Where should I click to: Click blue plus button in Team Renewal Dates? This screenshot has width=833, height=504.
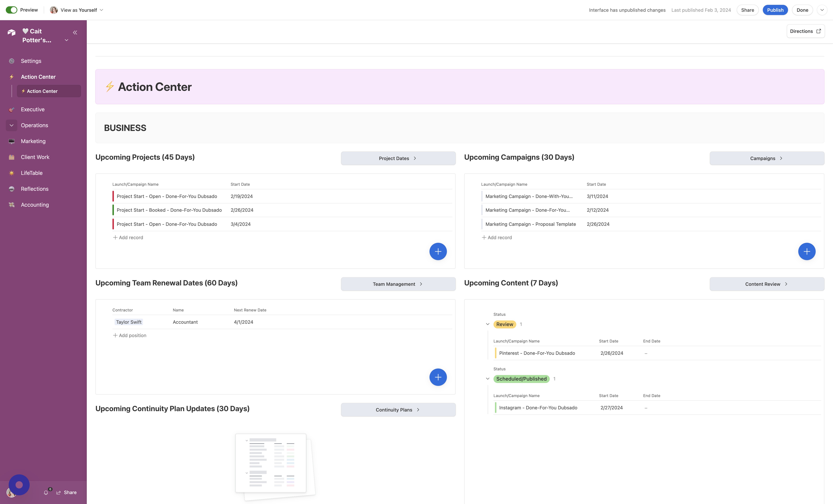click(438, 377)
